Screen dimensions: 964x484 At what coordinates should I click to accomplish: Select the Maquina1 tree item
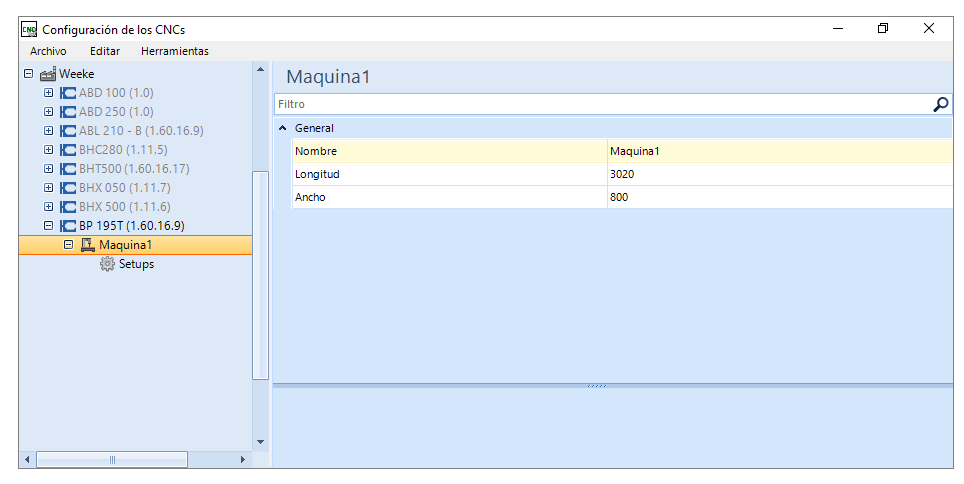(125, 245)
